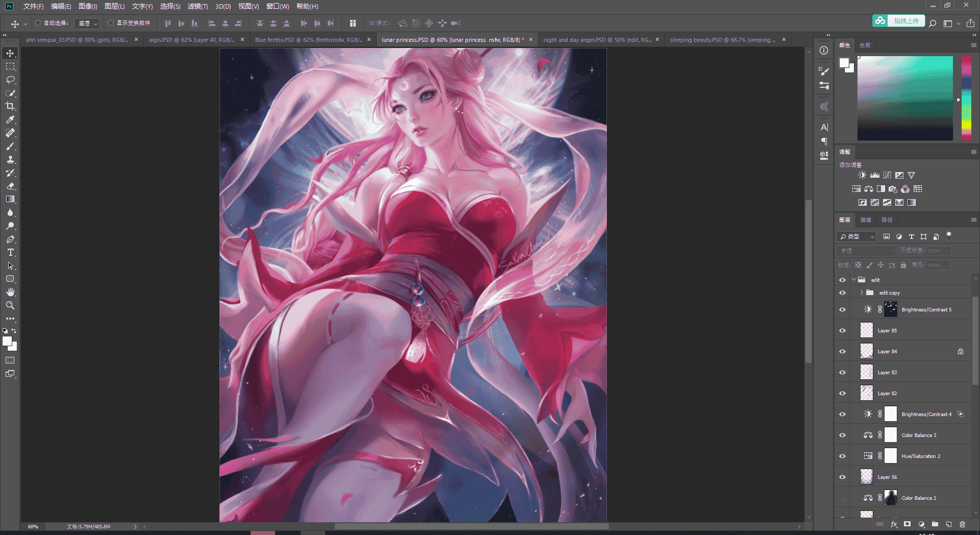Viewport: 980px width, 535px height.
Task: Select the Pen tool
Action: (10, 239)
